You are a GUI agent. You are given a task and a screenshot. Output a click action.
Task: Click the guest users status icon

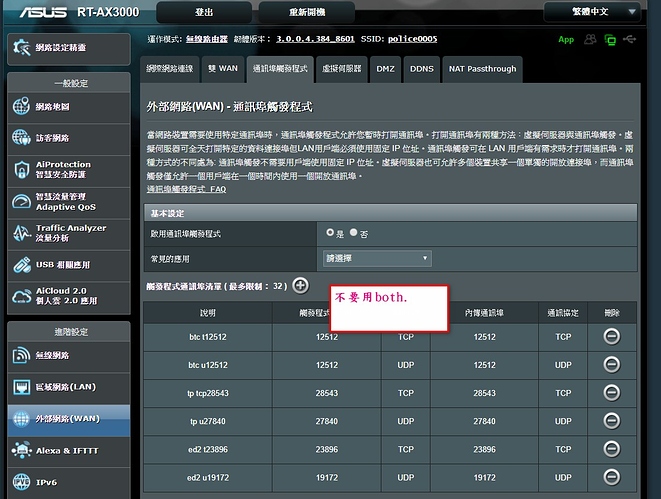coord(590,39)
